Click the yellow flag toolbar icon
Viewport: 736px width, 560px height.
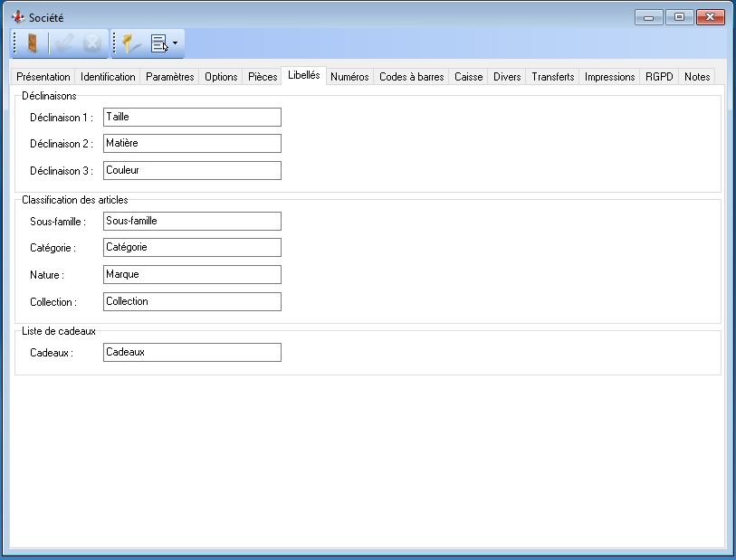tap(133, 43)
